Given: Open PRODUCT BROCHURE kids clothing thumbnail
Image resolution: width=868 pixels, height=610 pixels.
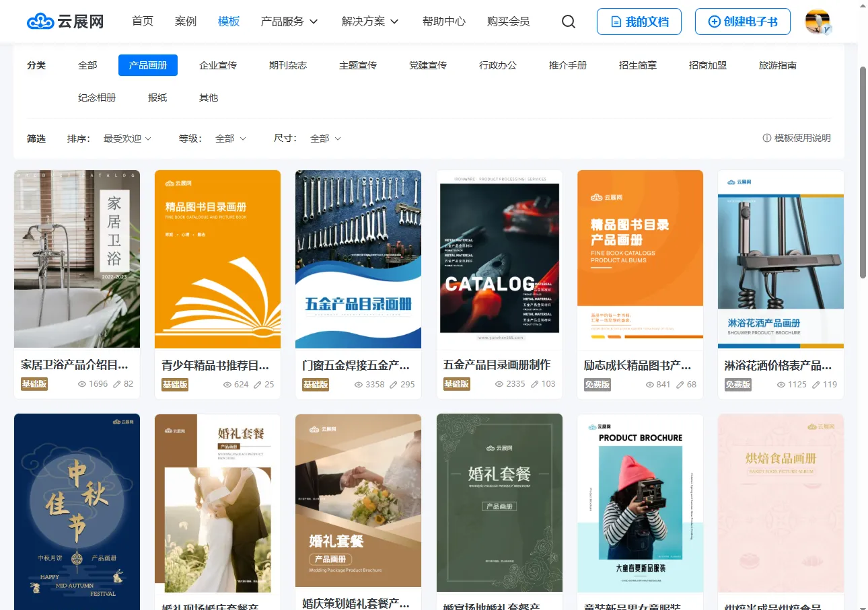Looking at the screenshot, I should point(640,503).
